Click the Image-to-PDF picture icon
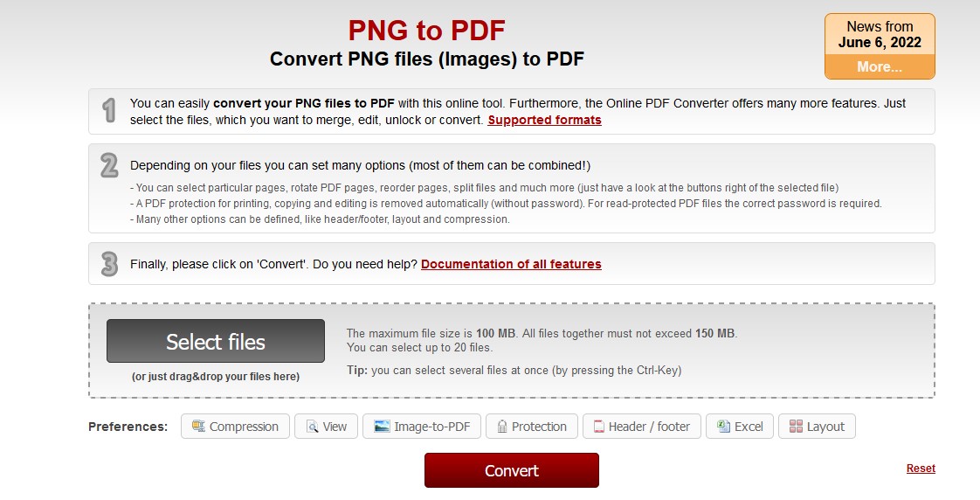The height and width of the screenshot is (500, 980). point(382,427)
